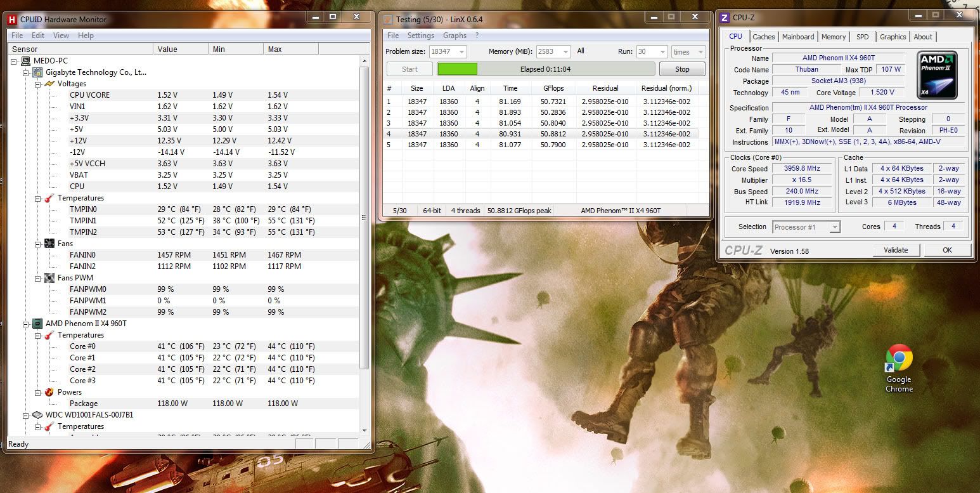Viewport: 980px width, 493px height.
Task: Select the TMPIN1 temperature row
Action: point(214,221)
